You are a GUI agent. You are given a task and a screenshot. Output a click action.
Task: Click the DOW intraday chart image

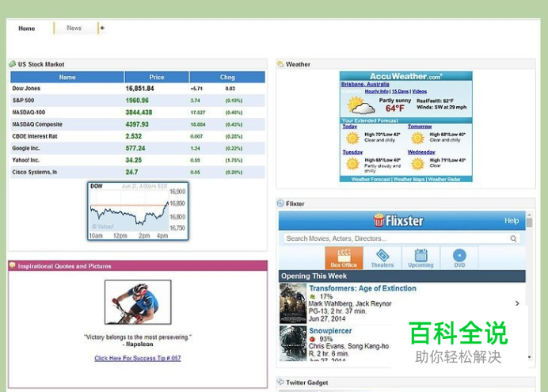(x=138, y=211)
